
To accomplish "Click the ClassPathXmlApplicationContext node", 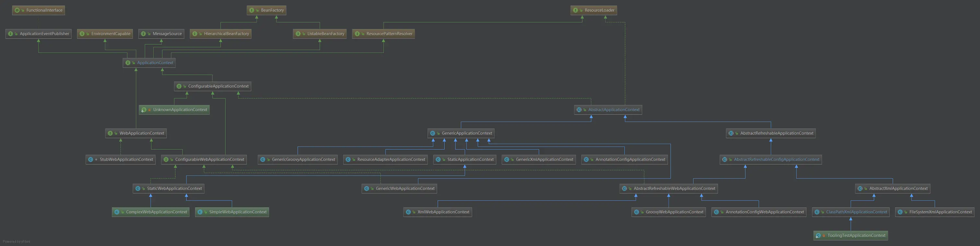I will click(x=851, y=212).
